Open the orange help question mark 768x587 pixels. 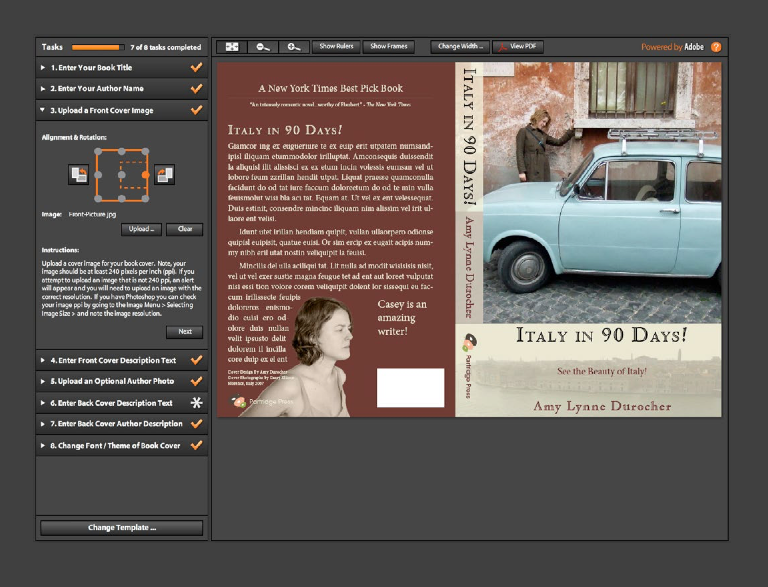716,47
